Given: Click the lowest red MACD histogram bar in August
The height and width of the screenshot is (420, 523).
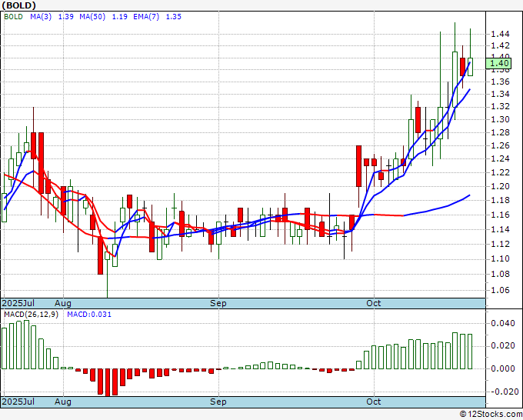Looking at the screenshot, I should [108, 382].
